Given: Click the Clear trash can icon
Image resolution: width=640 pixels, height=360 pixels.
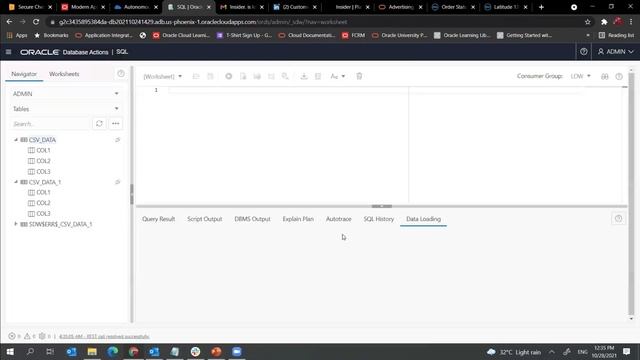Looking at the screenshot, I should [359, 76].
